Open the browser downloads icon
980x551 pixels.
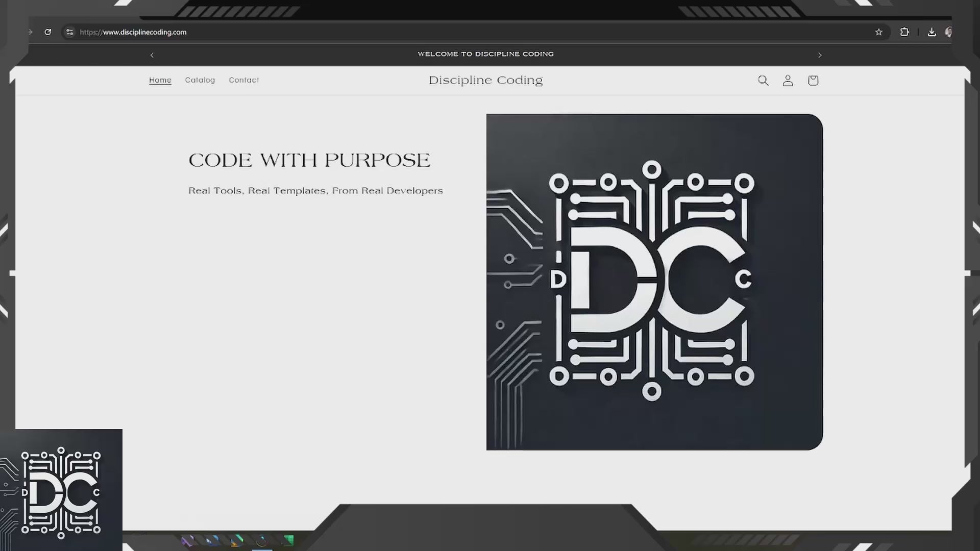(x=932, y=32)
